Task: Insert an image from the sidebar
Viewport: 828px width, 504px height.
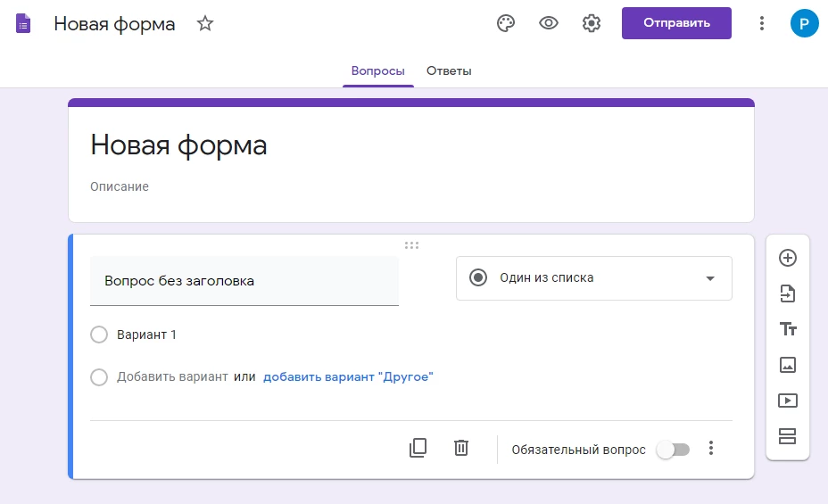Action: point(787,365)
